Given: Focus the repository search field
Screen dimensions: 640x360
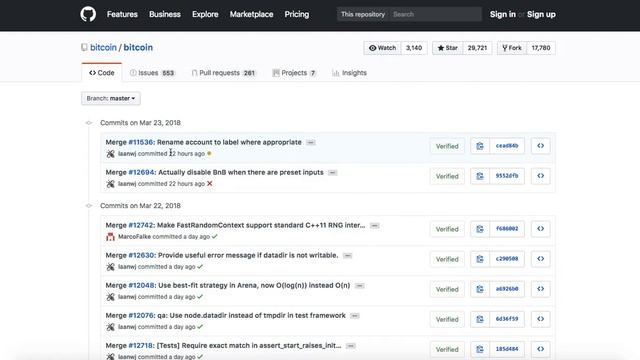Looking at the screenshot, I should point(435,14).
